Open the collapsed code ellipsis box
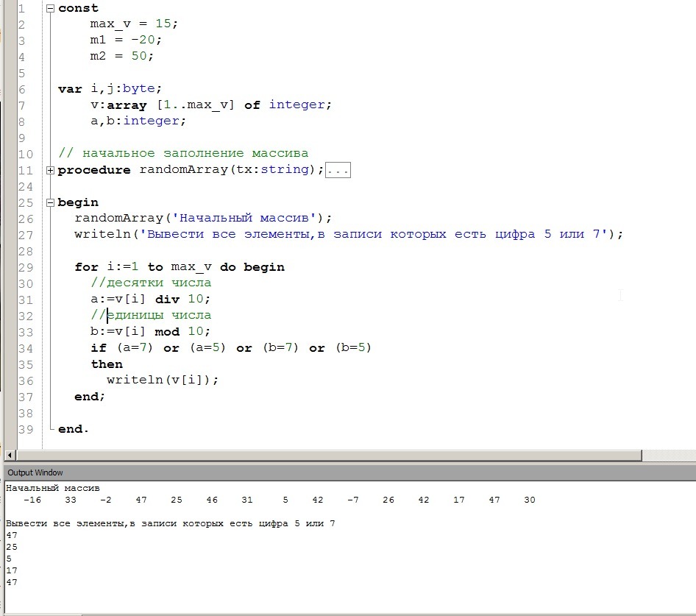Viewport: 696px width, 616px height. (x=338, y=170)
